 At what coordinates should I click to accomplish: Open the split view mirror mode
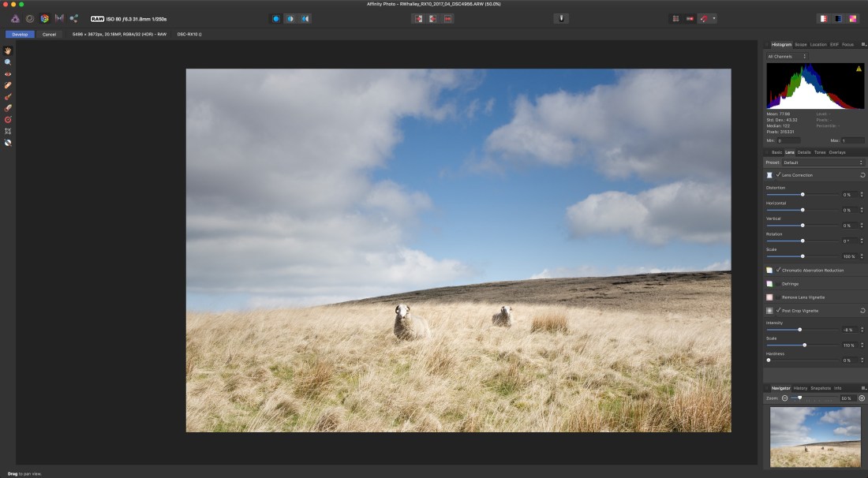pyautogui.click(x=307, y=18)
